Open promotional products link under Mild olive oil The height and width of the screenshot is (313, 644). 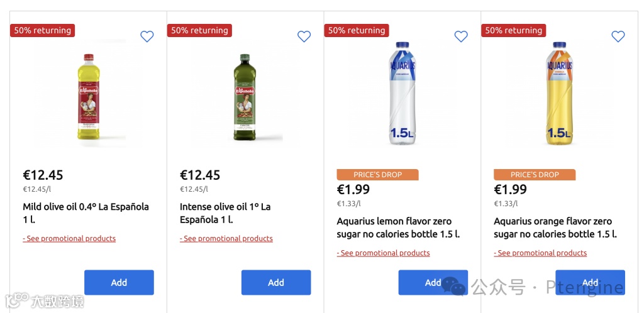69,239
